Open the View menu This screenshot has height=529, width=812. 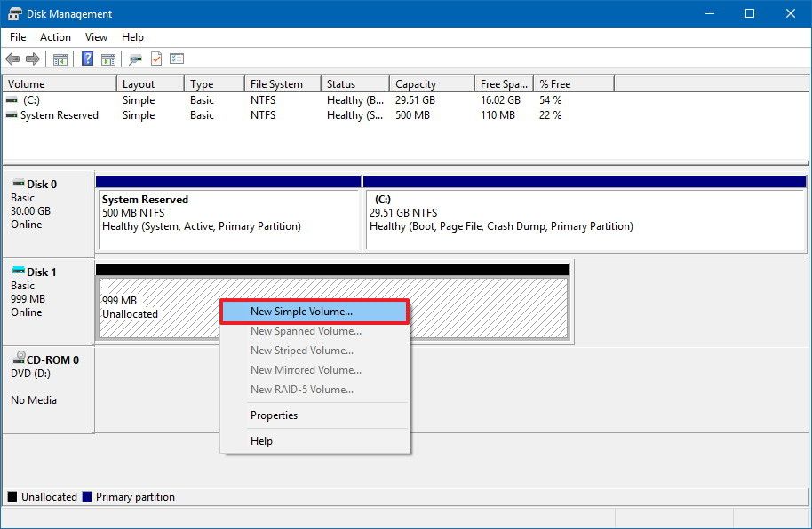96,37
